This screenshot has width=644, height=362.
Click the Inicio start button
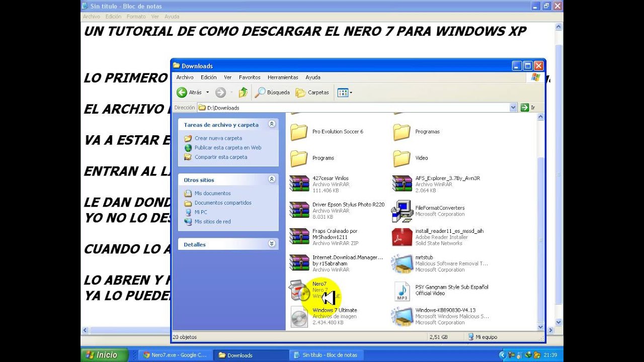pos(104,355)
